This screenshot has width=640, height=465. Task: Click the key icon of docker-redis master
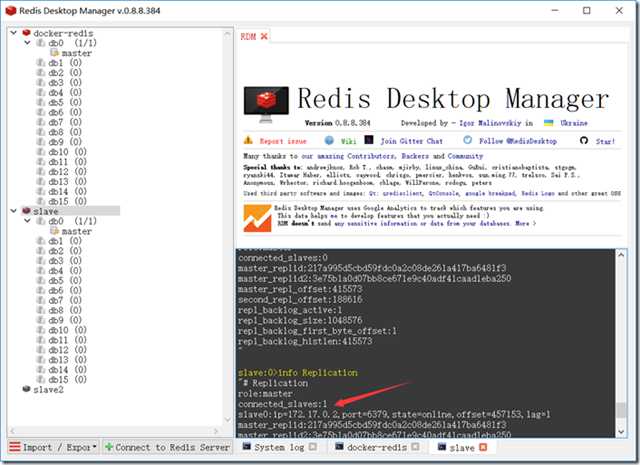click(x=55, y=52)
